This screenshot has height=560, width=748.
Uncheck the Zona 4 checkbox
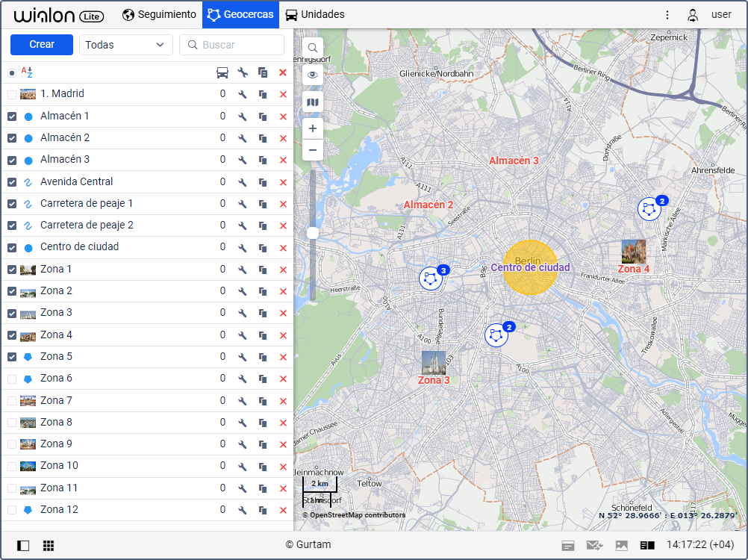pyautogui.click(x=12, y=335)
